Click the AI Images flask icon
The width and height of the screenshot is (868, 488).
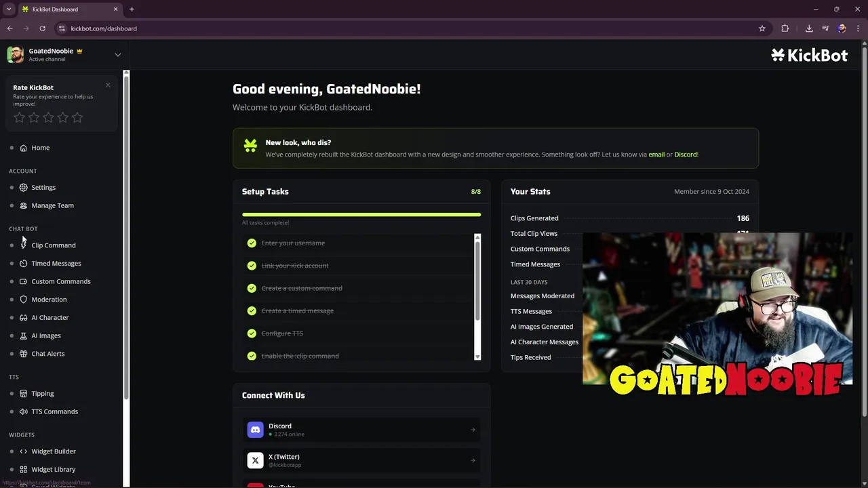coord(24,335)
